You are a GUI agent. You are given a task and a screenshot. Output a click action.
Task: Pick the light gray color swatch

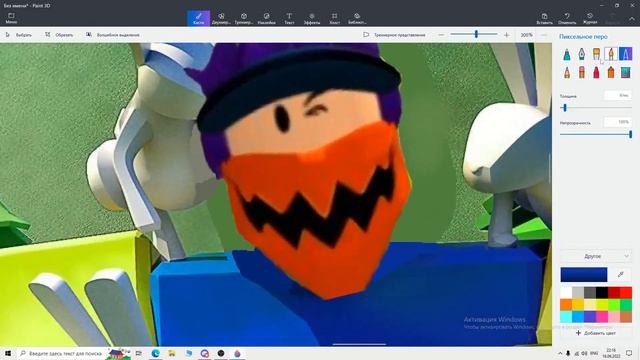578,292
